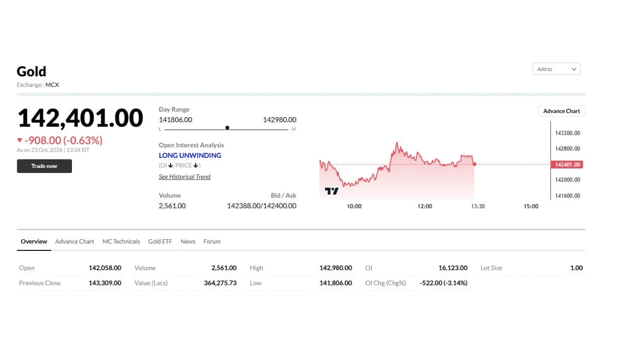Click the 142401.00 price tag on chart axis
This screenshot has width=644, height=362.
click(567, 164)
